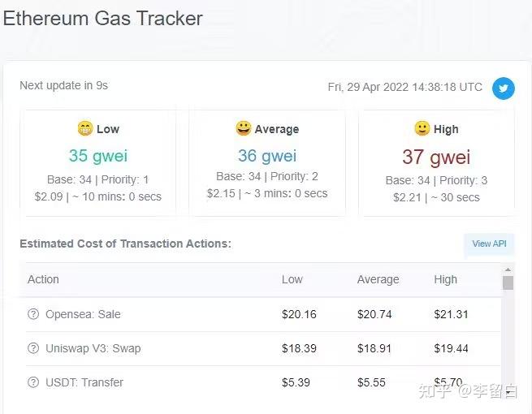This screenshot has height=414, width=532.
Task: Click the Ethereum Gas Tracker heading
Action: (x=103, y=18)
